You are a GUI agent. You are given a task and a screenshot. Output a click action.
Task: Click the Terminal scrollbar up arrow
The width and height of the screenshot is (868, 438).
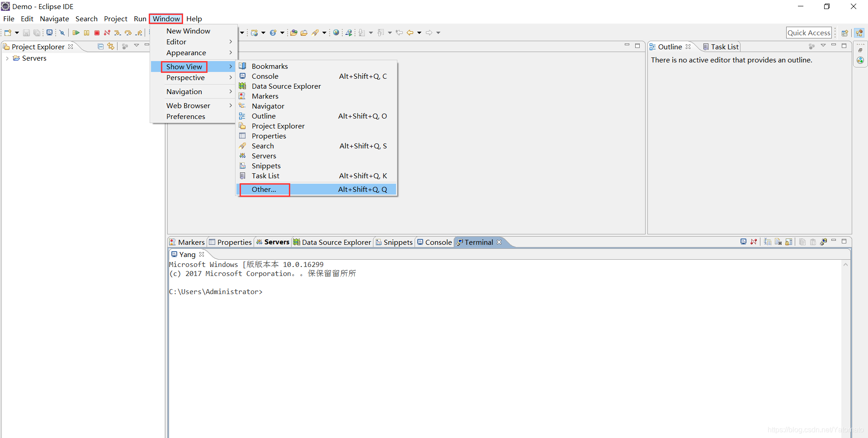pos(845,265)
